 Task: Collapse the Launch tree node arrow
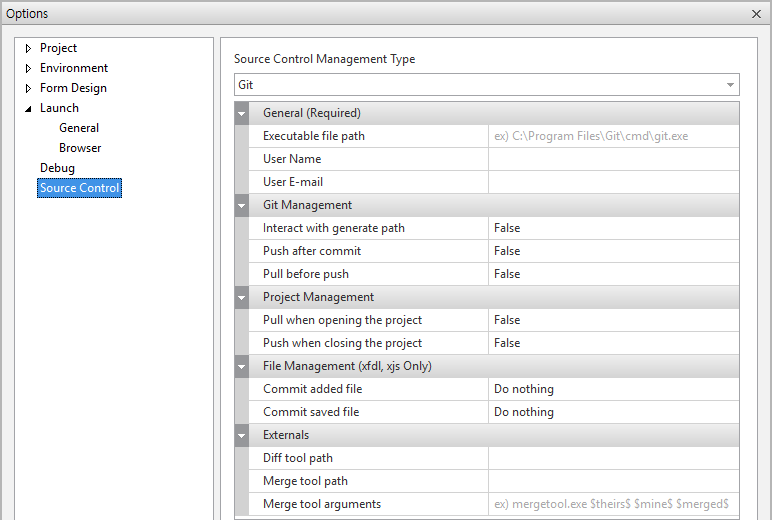click(x=28, y=108)
